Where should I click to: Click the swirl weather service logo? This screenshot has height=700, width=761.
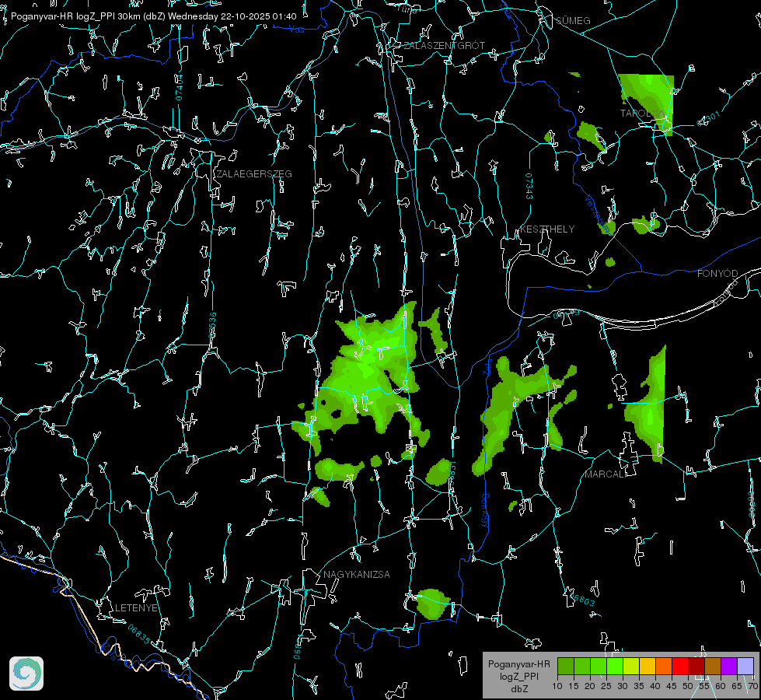26,674
